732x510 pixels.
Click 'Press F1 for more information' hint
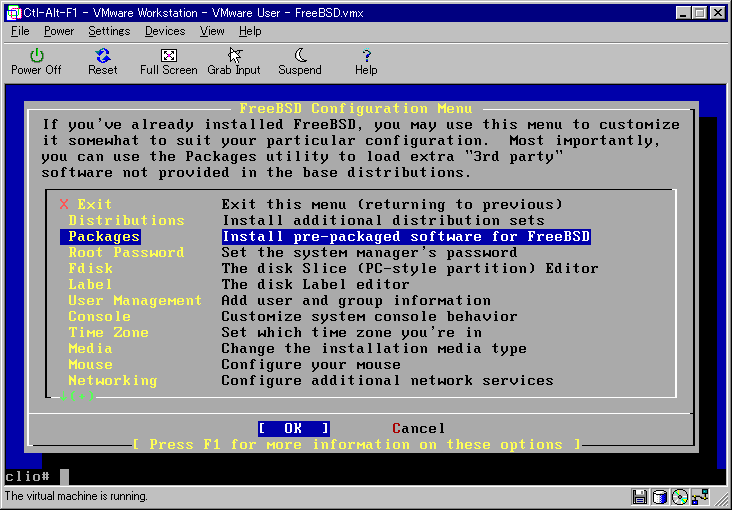coord(357,444)
